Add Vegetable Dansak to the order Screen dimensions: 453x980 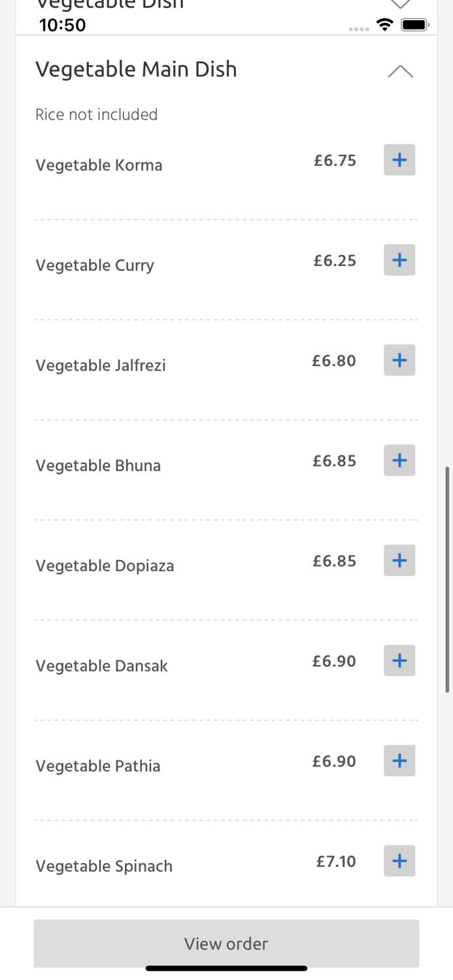click(x=399, y=660)
